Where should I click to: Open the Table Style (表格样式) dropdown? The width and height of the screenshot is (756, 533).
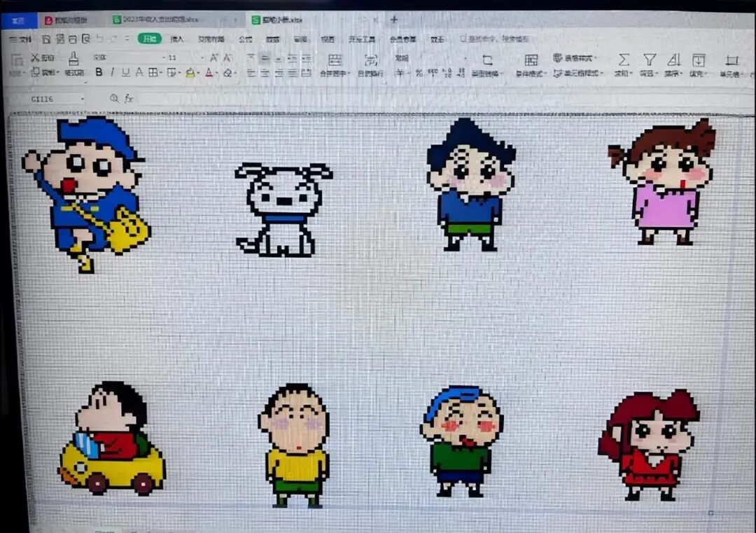point(575,58)
